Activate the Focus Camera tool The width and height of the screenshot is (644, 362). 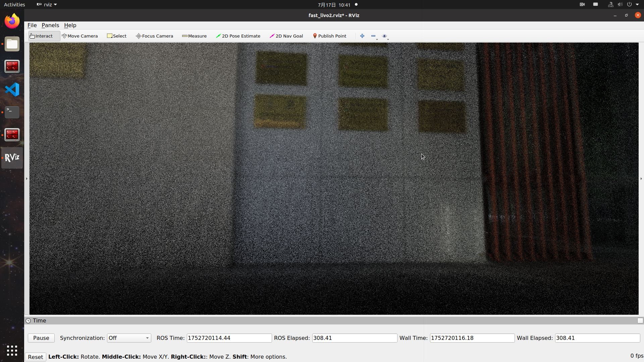(155, 36)
